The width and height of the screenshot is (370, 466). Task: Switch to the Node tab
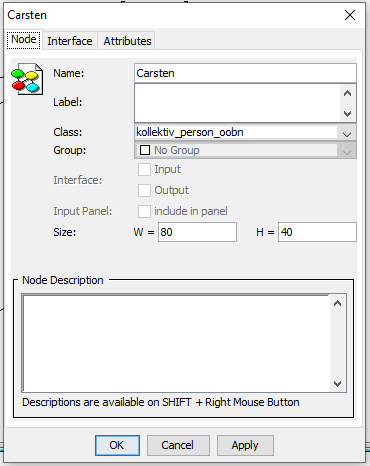click(24, 40)
